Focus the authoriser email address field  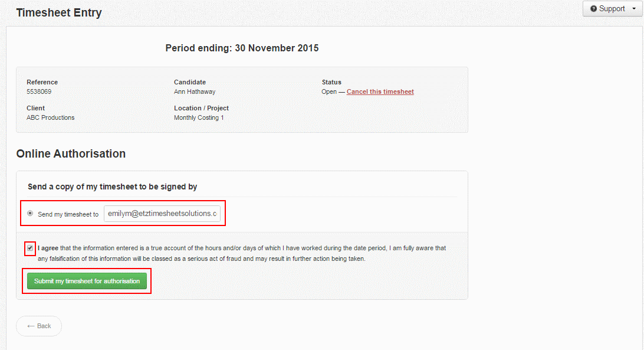click(x=162, y=214)
